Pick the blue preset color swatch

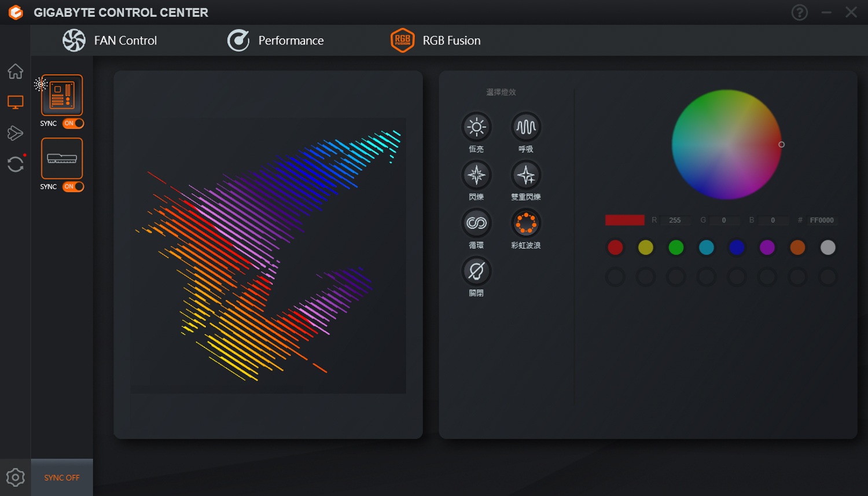pos(737,248)
